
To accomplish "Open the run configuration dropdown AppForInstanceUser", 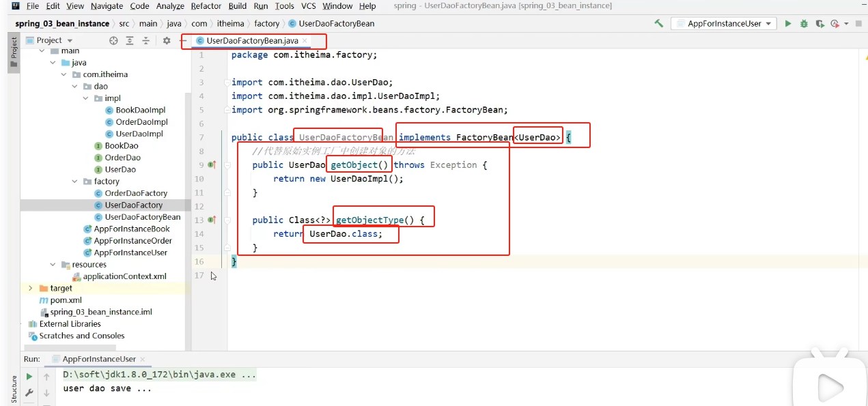I will click(x=724, y=23).
